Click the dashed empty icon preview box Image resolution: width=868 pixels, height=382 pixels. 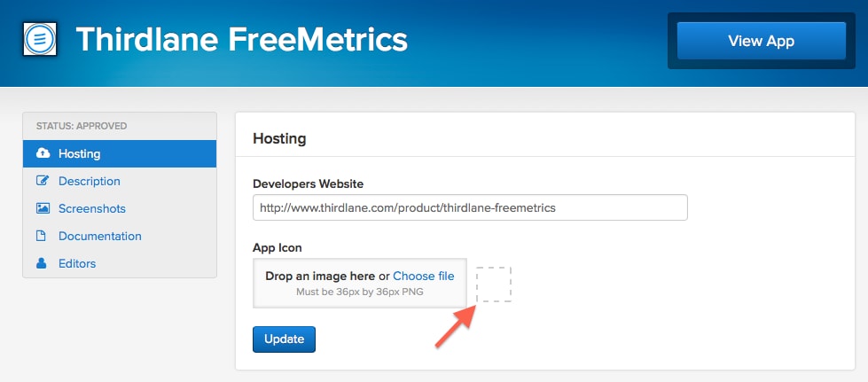tap(493, 285)
